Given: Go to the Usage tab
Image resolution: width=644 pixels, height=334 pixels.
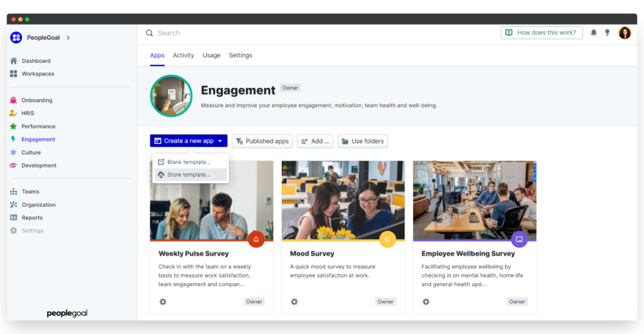Looking at the screenshot, I should [x=211, y=55].
